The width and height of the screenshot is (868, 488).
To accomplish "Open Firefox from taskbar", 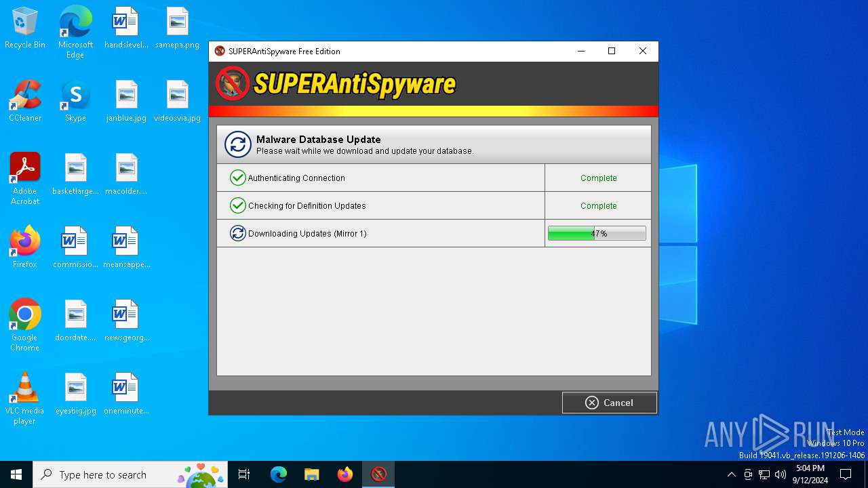I will tap(345, 474).
